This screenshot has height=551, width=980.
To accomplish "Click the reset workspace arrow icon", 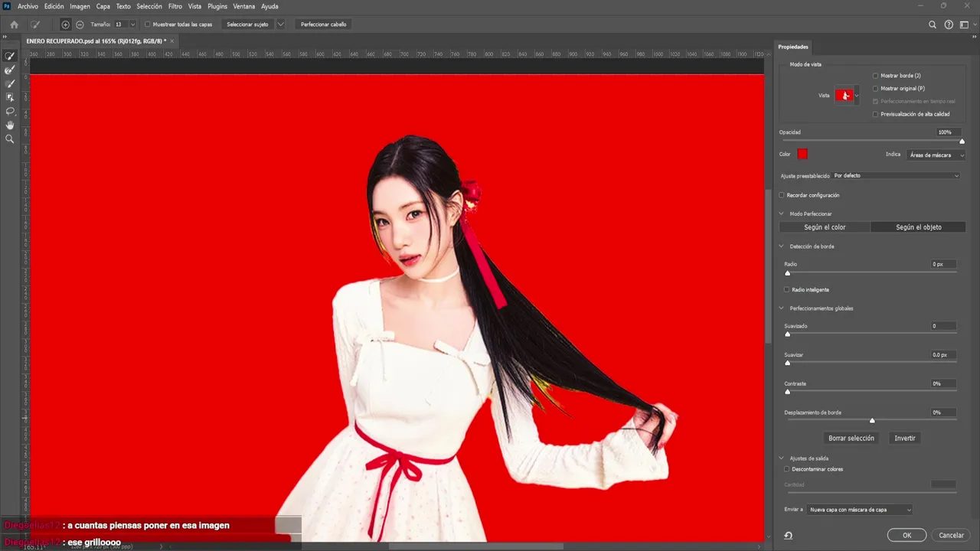I will (788, 535).
